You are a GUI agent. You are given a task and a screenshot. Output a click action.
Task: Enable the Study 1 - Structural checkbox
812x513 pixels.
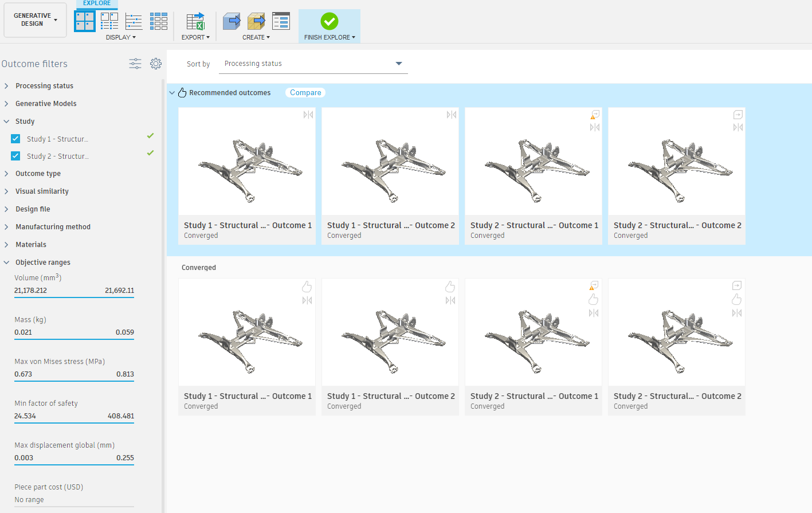(x=15, y=138)
